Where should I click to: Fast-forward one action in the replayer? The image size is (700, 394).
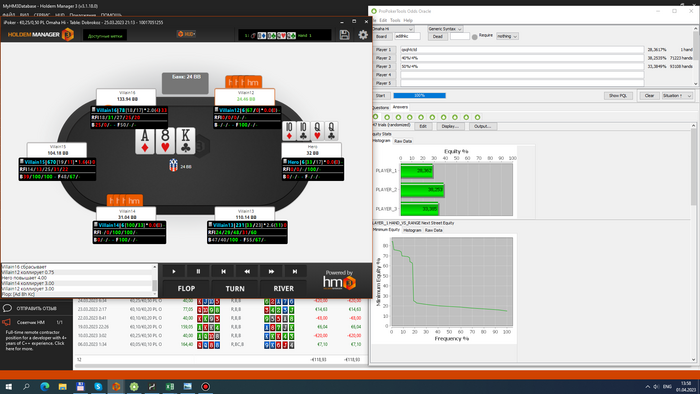point(271,271)
